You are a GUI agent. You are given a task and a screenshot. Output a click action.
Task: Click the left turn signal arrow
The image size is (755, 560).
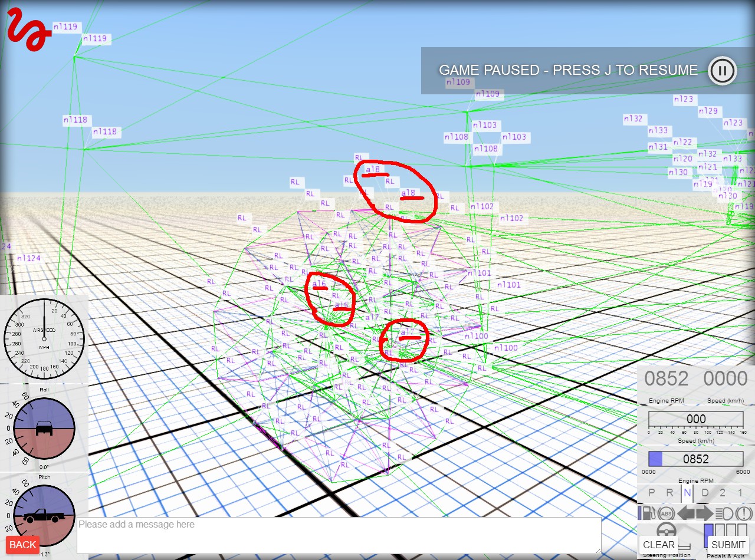(x=686, y=513)
